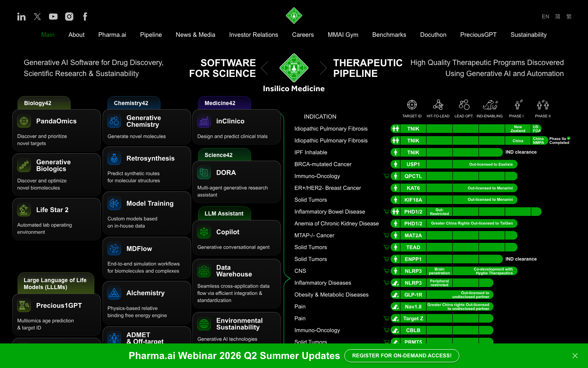Viewport: 588px width, 368px height.
Task: Click the cart icon beside Immuno-Oncology QPCTL
Action: 386,176
